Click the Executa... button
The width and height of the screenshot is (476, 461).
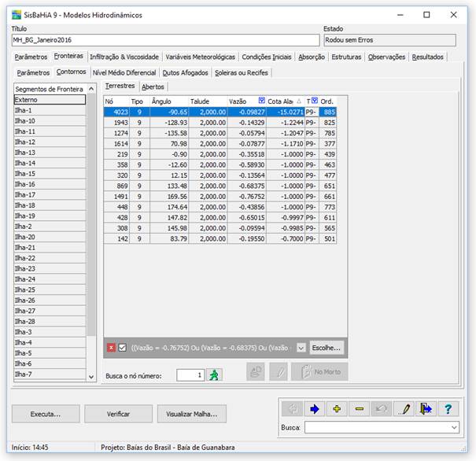pyautogui.click(x=46, y=414)
